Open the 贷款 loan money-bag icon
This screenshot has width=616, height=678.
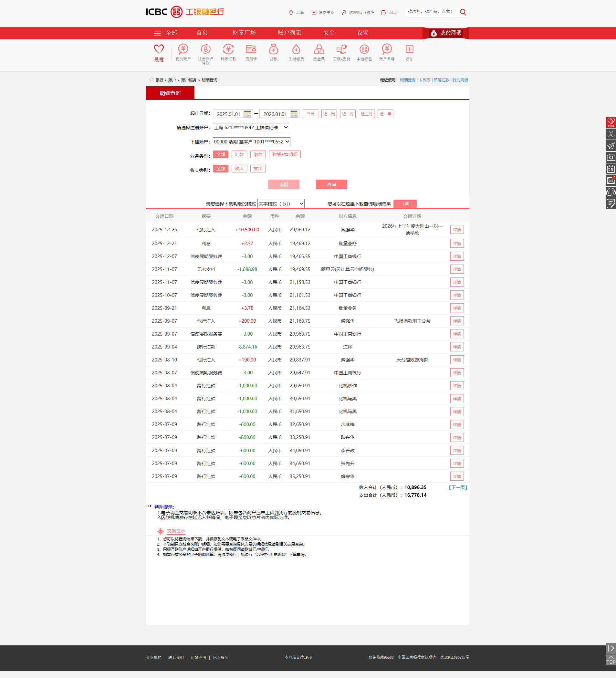273,50
